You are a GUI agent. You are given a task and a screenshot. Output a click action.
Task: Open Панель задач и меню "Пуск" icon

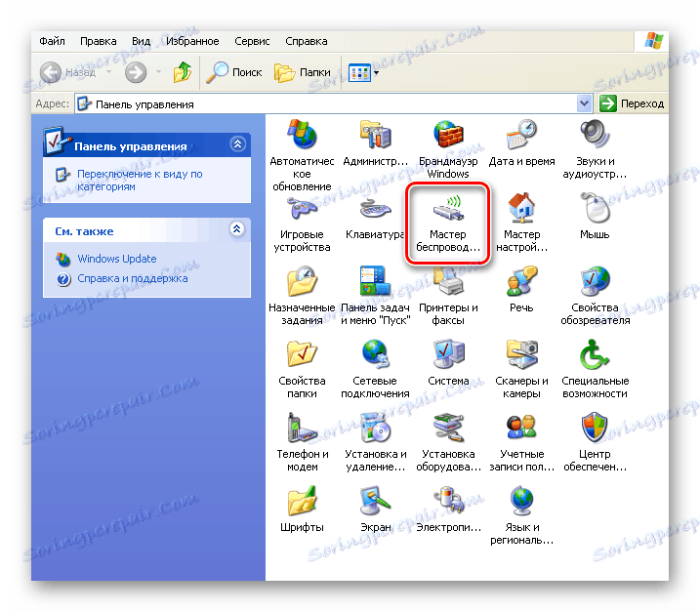point(376,281)
